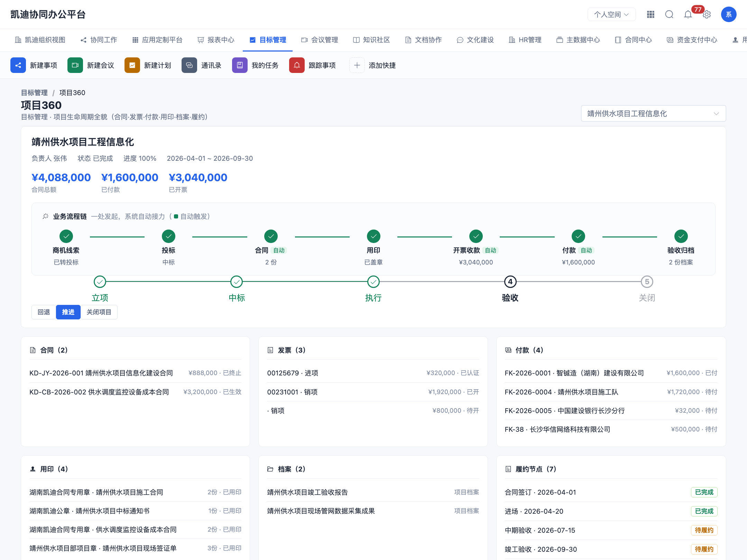Open the settings gear icon

(x=707, y=15)
